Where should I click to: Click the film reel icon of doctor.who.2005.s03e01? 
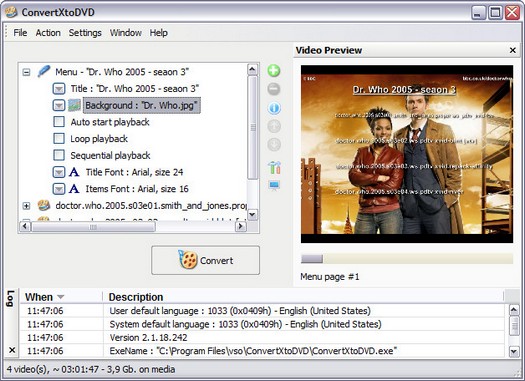tap(44, 205)
